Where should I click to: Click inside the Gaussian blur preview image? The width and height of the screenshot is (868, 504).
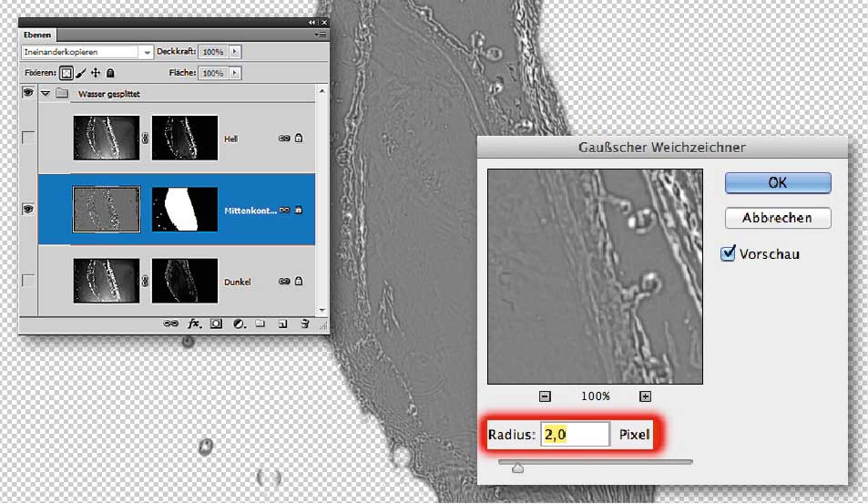point(595,276)
